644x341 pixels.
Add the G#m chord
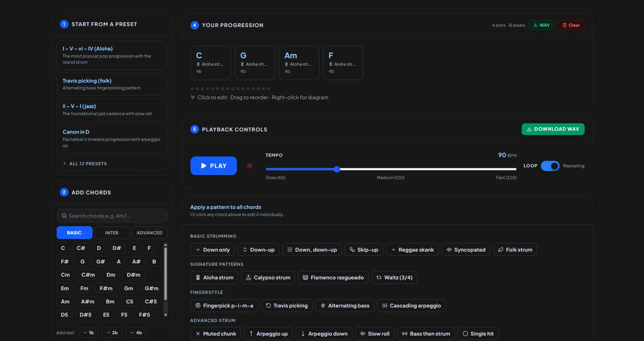(x=152, y=289)
